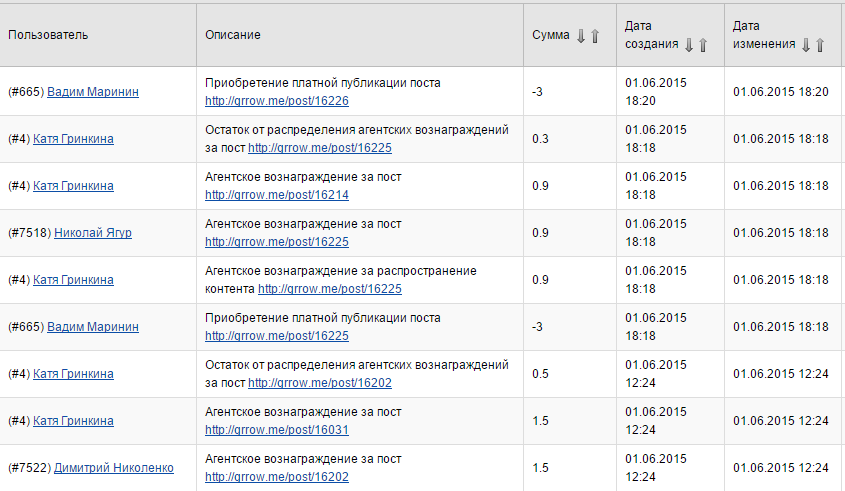The height and width of the screenshot is (491, 845).
Task: Click up arrow next to Дата создания
Action: coord(703,44)
